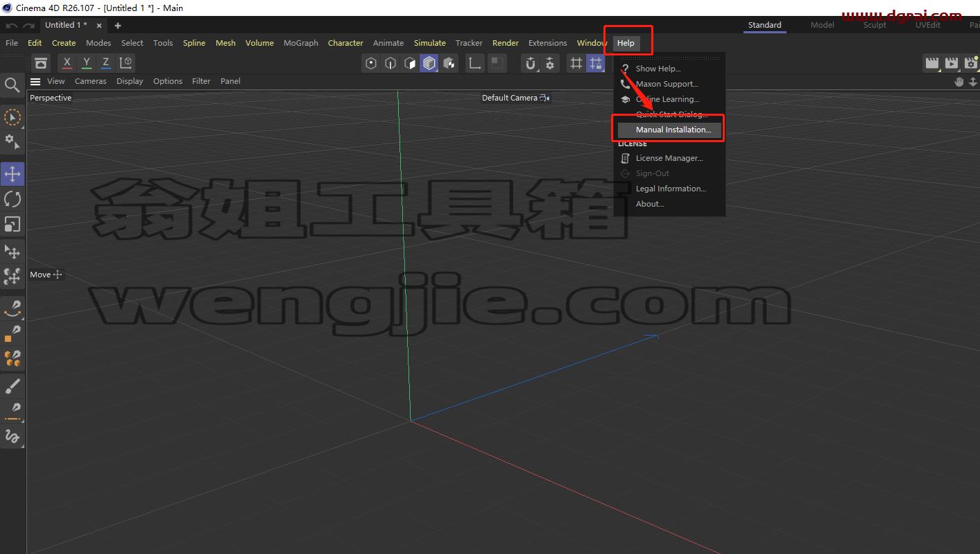The image size is (980, 554).
Task: Toggle Y axis lock
Action: (87, 63)
